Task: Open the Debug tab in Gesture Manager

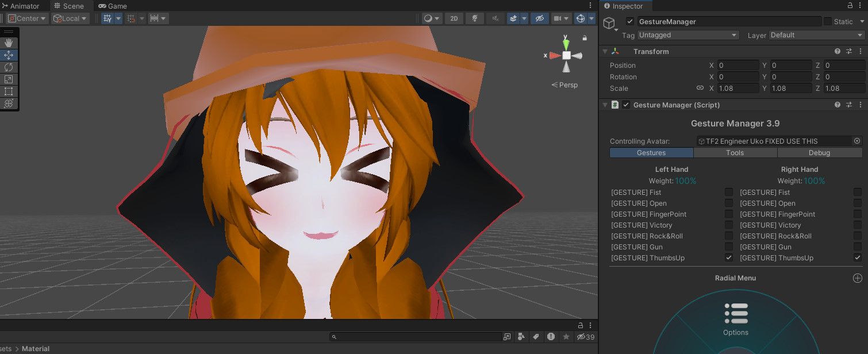Action: tap(820, 153)
